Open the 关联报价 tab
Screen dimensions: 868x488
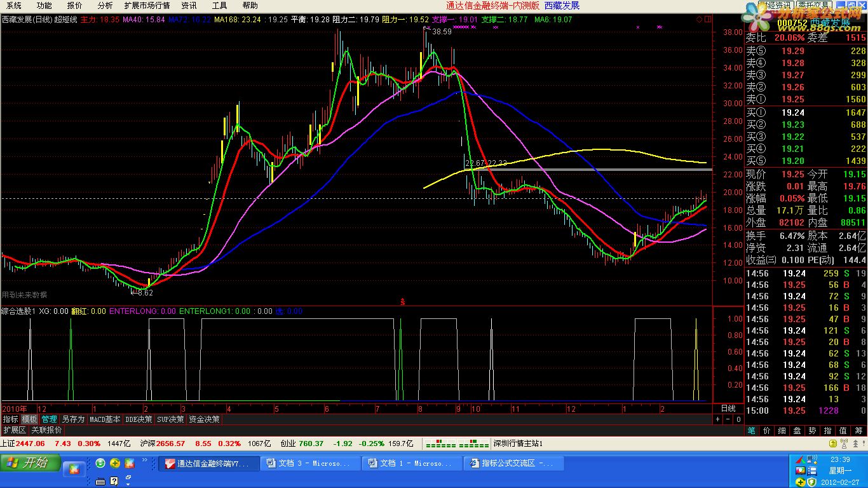[46, 430]
